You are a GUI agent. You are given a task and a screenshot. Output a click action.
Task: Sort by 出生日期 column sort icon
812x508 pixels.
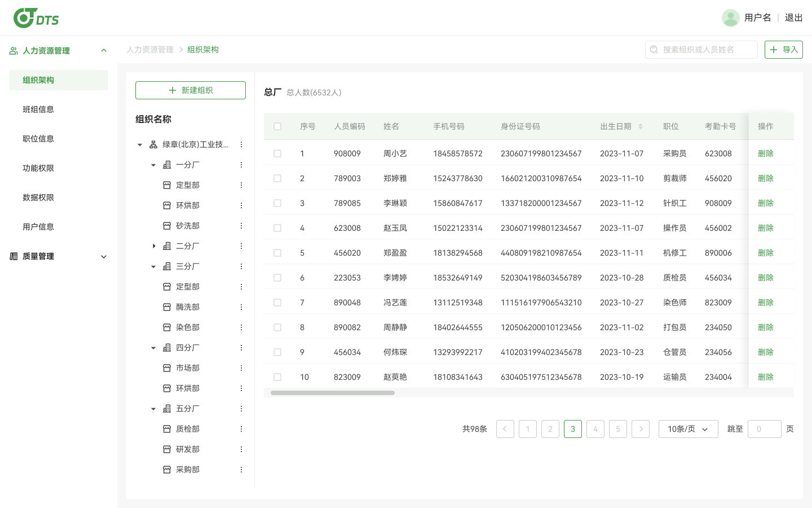[x=641, y=126]
